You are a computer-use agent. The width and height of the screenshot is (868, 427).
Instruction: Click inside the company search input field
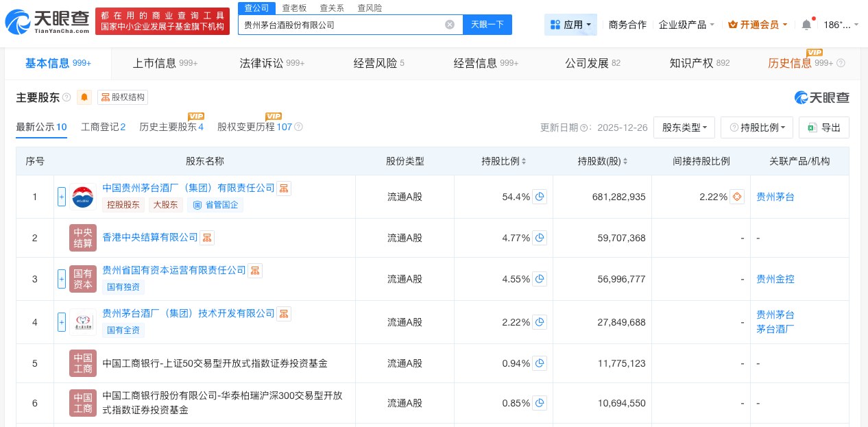[343, 25]
